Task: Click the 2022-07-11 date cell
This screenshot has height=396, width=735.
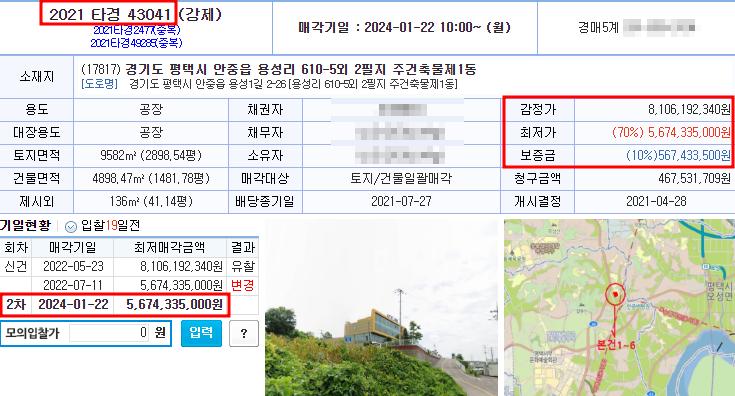Action: click(73, 285)
